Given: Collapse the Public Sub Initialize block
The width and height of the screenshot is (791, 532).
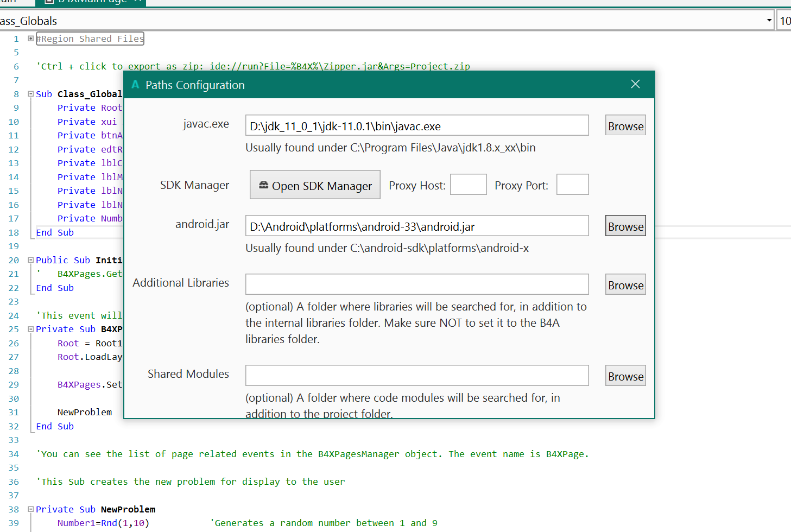Looking at the screenshot, I should (31, 260).
